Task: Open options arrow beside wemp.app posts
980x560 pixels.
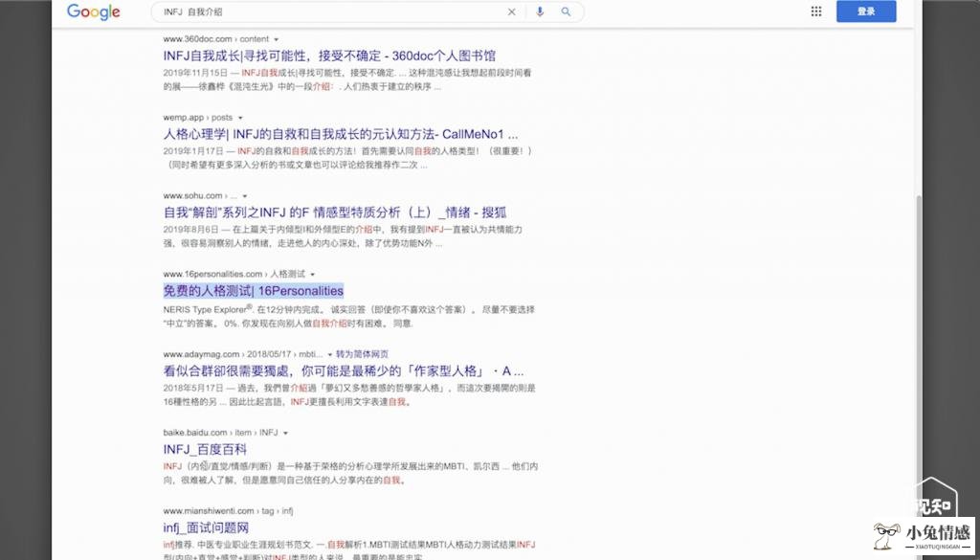Action: point(240,118)
